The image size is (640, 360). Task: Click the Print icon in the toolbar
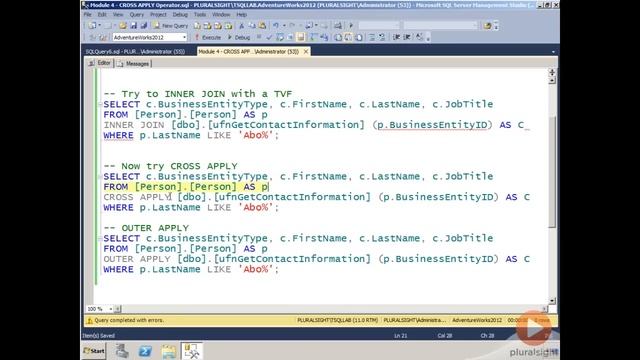pos(337,26)
